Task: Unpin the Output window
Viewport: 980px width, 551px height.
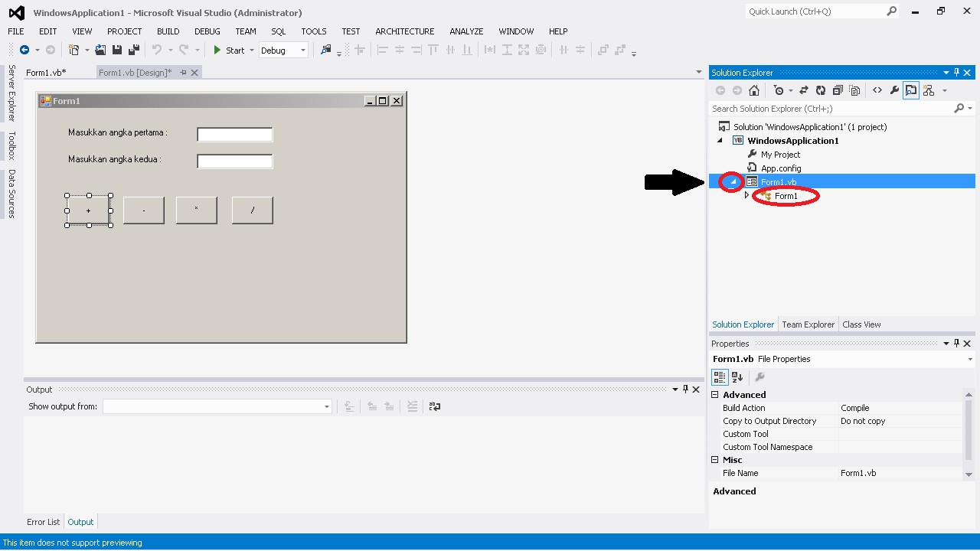Action: [x=685, y=389]
